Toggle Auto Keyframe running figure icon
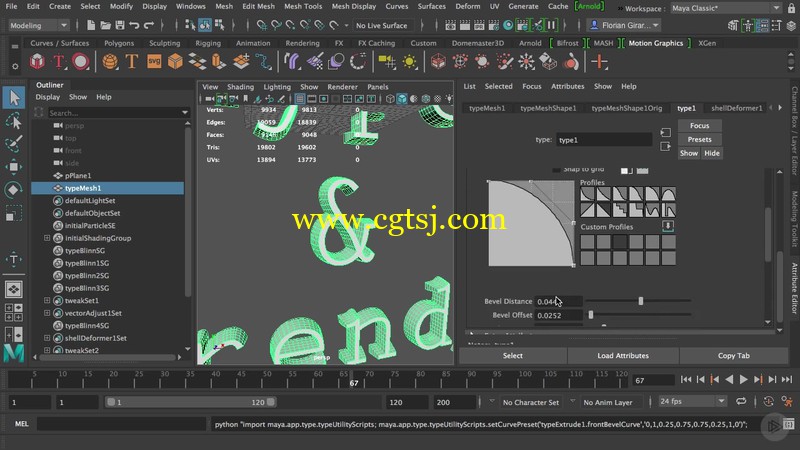The image size is (800, 450). 786,402
